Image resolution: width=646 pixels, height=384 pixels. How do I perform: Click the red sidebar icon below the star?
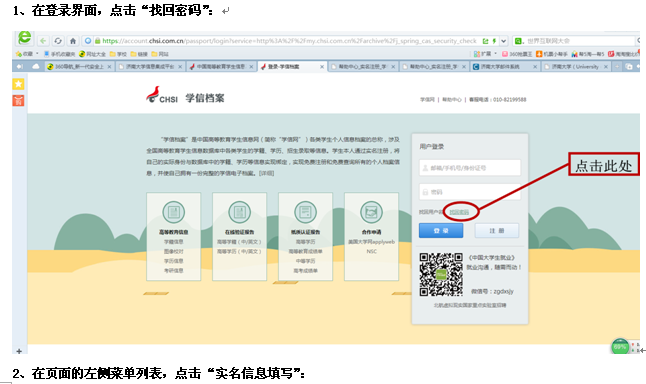tap(19, 101)
